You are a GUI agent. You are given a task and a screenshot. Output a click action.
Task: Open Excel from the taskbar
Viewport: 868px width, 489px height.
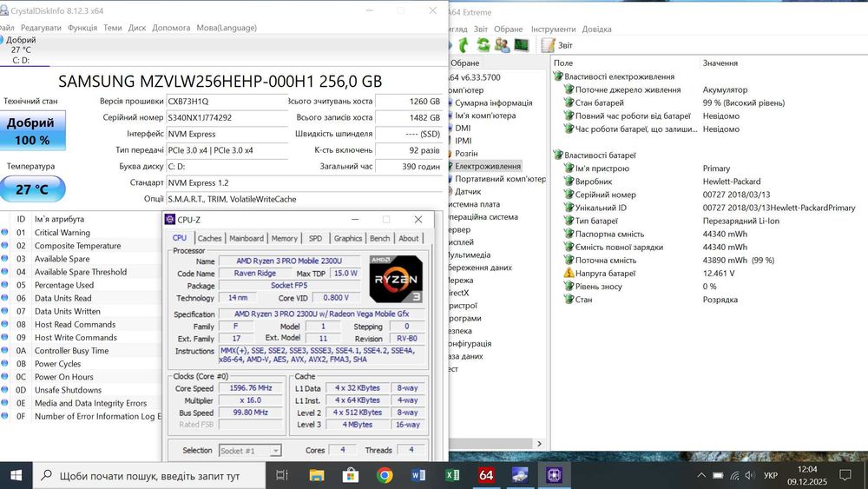point(452,475)
